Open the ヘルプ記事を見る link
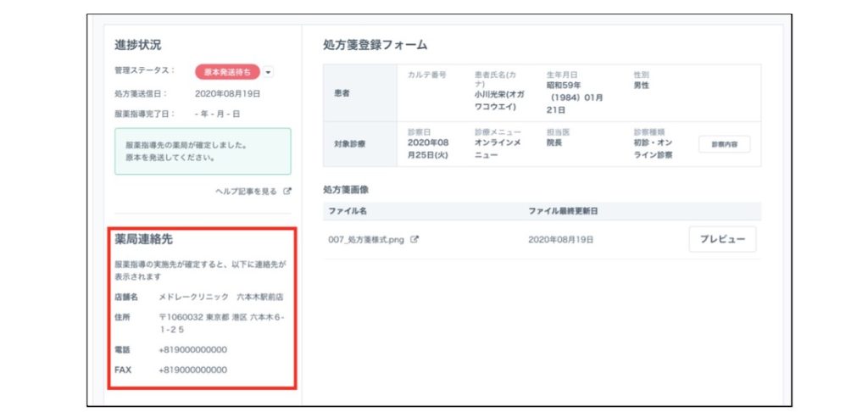 click(246, 192)
